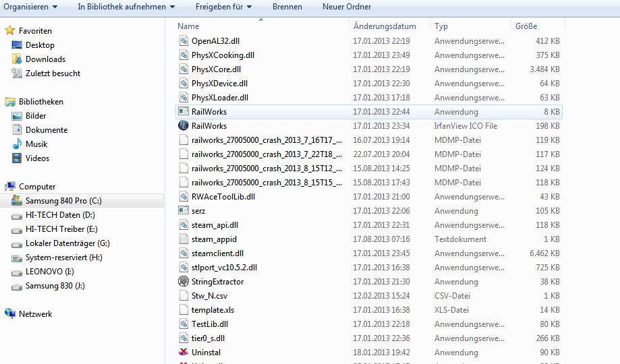Click the Brennen toolbar button

[x=287, y=7]
